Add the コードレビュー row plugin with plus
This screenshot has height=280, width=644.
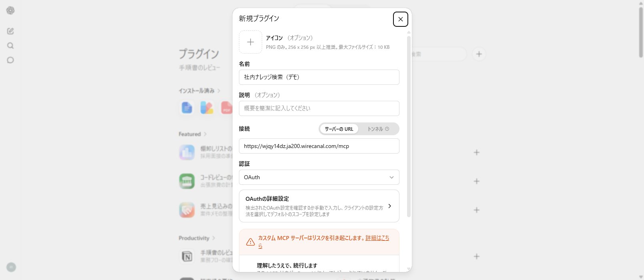476,181
